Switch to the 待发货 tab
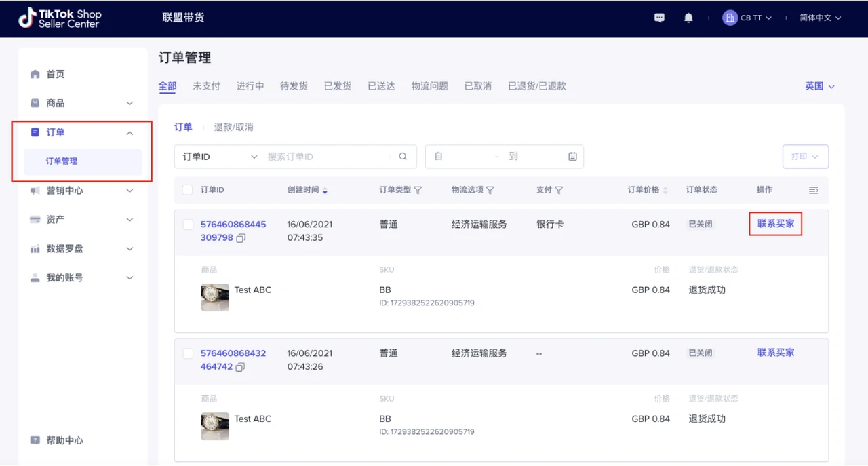The image size is (868, 466). coord(294,86)
